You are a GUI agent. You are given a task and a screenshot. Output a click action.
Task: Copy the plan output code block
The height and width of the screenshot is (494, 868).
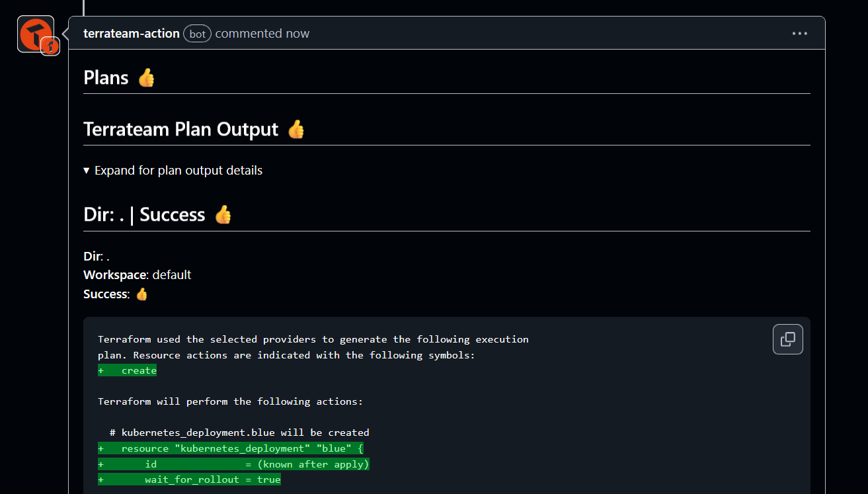click(788, 339)
